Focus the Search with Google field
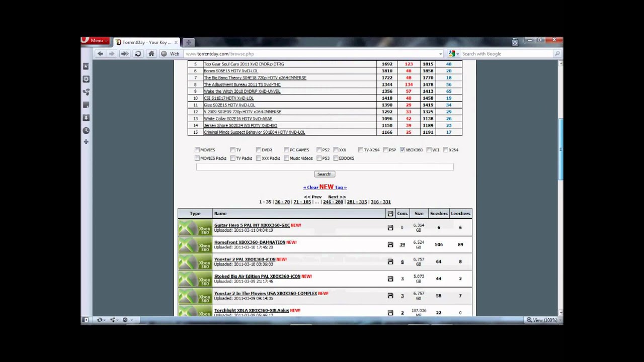 tap(506, 54)
